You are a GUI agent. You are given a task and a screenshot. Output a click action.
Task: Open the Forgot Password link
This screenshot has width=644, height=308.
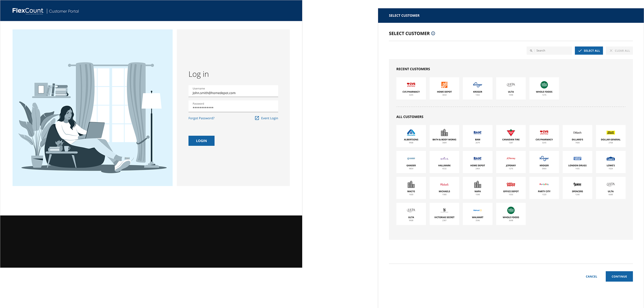(201, 118)
